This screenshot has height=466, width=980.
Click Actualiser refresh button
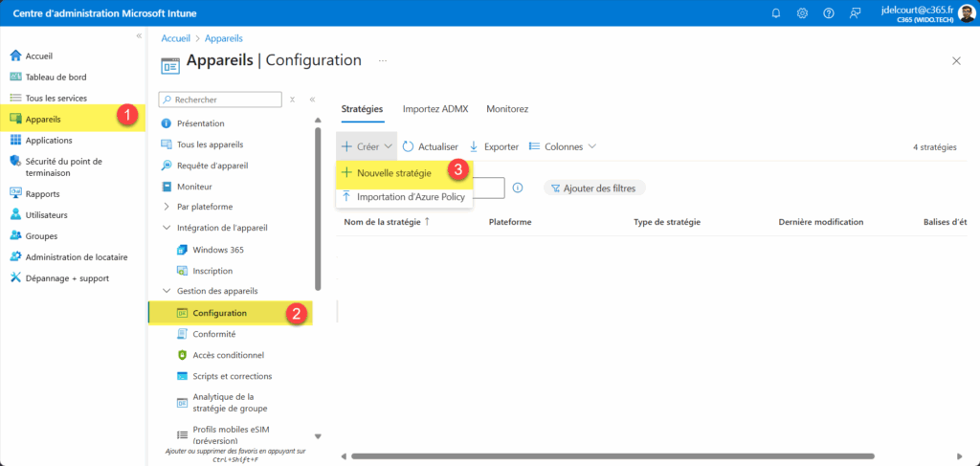point(431,146)
